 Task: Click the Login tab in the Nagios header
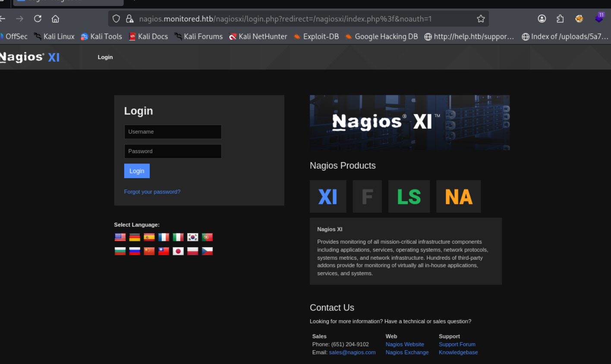pos(105,57)
